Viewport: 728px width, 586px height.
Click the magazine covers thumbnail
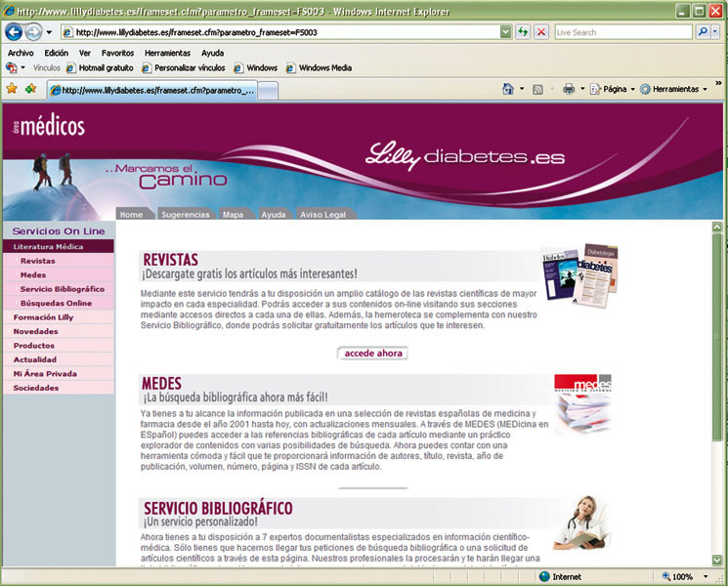(579, 275)
